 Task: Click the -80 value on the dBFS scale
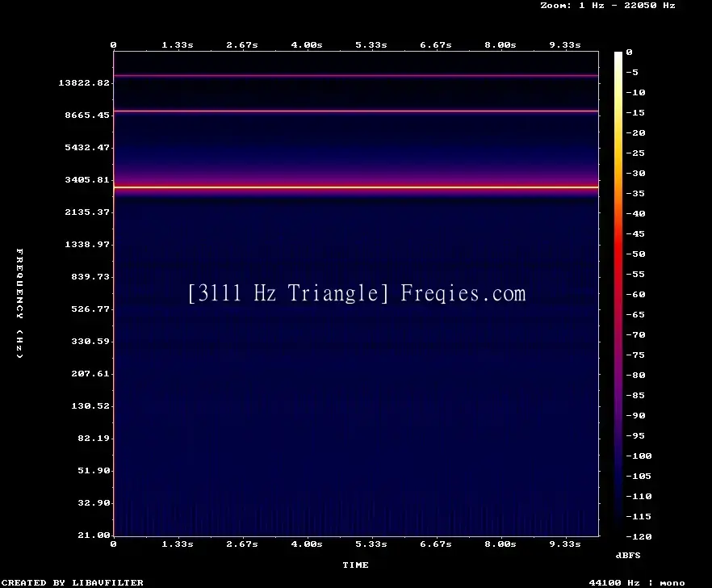(635, 375)
